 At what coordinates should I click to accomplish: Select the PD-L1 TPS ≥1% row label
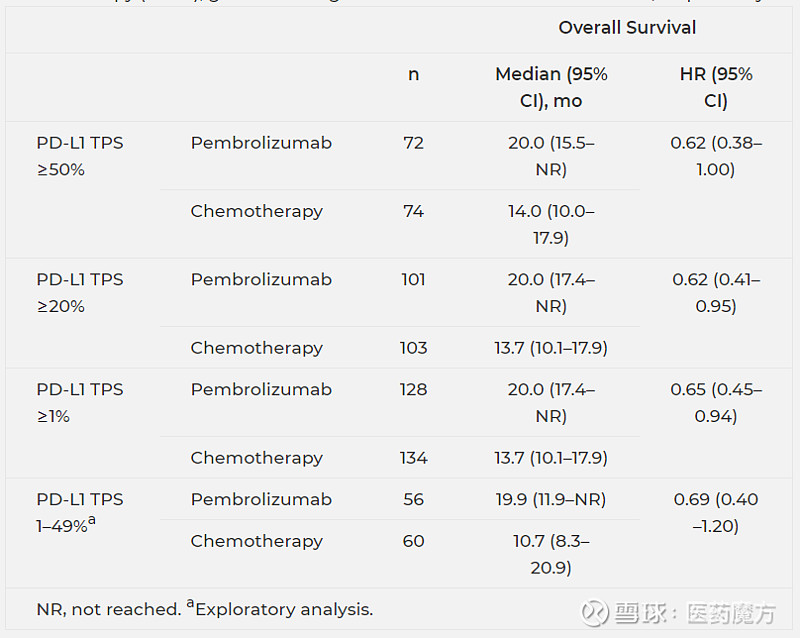tap(80, 402)
